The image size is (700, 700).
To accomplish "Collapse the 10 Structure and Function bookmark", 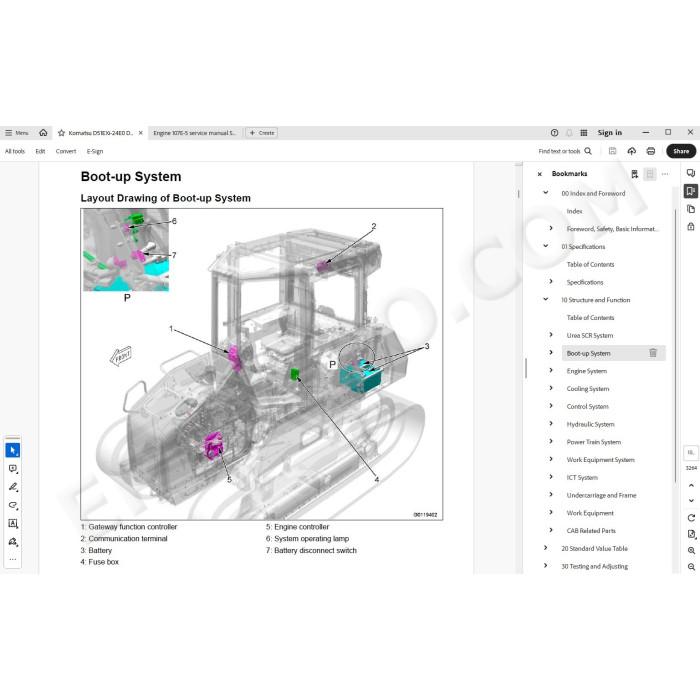I will [x=546, y=300].
